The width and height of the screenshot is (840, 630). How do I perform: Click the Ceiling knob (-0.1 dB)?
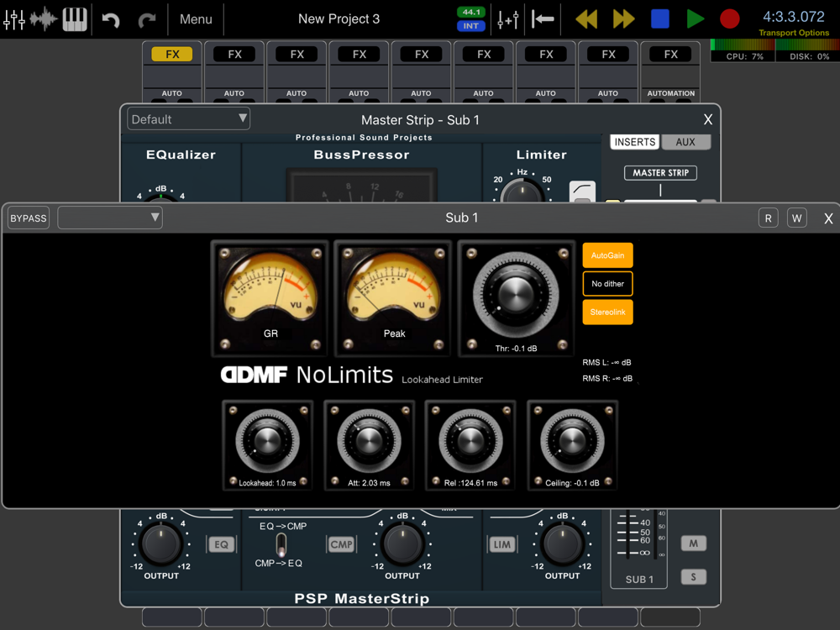coord(572,441)
